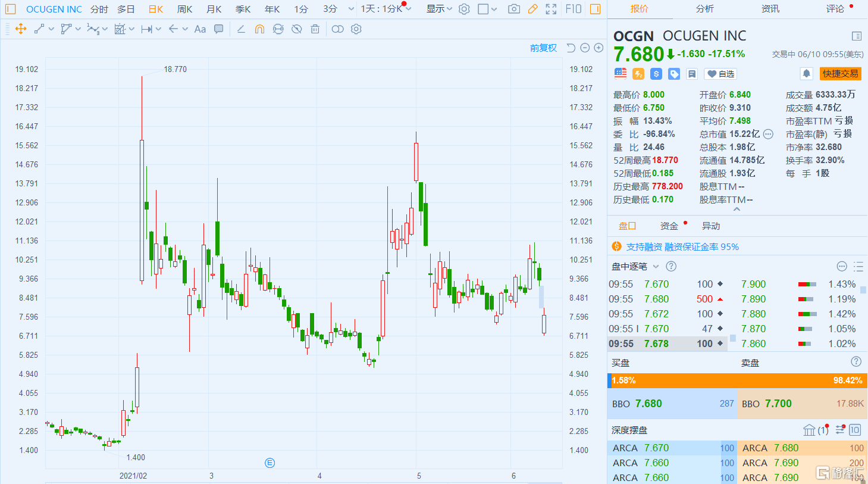The image size is (868, 484).
Task: Toggle the chart layout square box
Action: 483,9
